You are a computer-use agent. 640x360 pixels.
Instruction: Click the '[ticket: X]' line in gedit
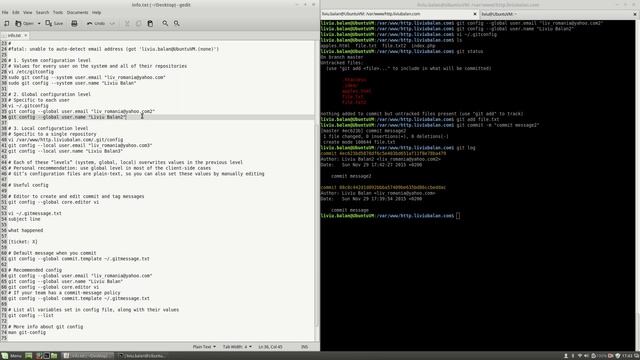[x=23, y=242]
